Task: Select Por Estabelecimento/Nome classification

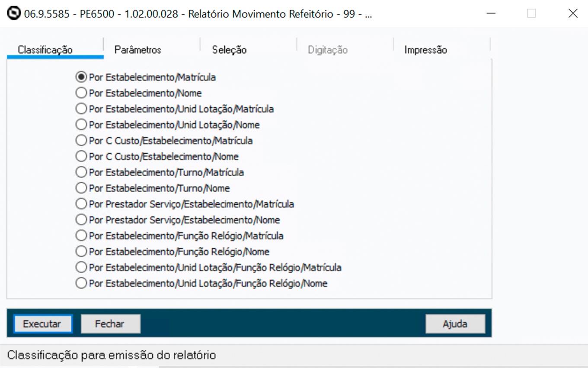Action: click(81, 93)
